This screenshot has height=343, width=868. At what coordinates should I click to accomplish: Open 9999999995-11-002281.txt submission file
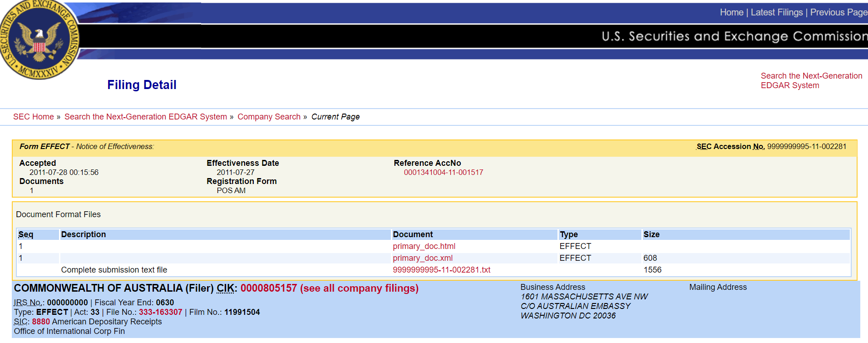pyautogui.click(x=442, y=270)
